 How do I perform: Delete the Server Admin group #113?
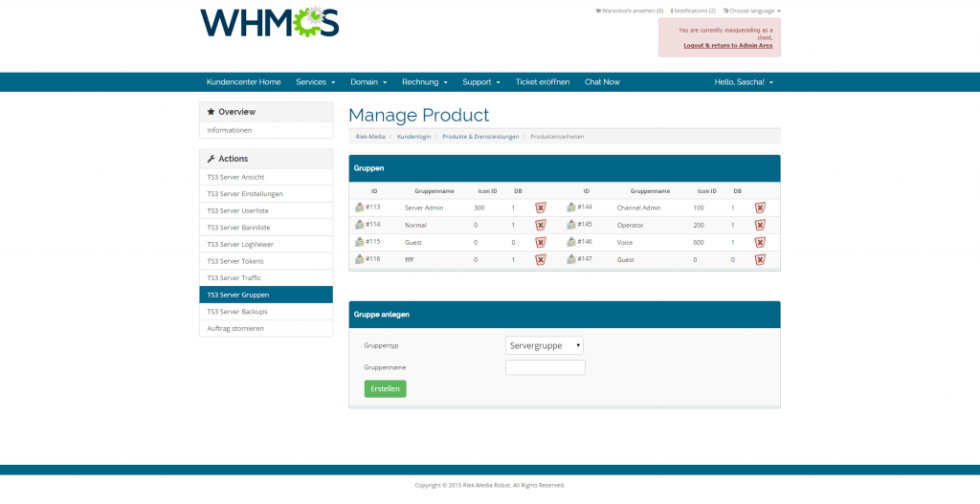coord(540,208)
